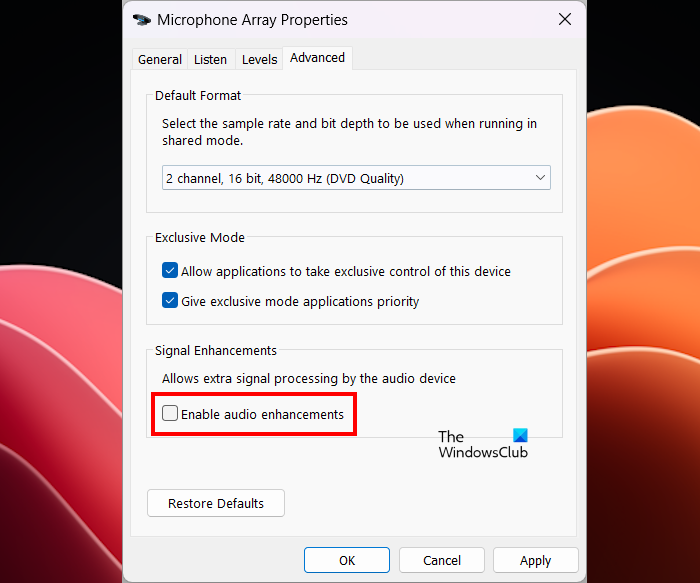700x583 pixels.
Task: Click the microphone icon in the title bar
Action: 142,19
